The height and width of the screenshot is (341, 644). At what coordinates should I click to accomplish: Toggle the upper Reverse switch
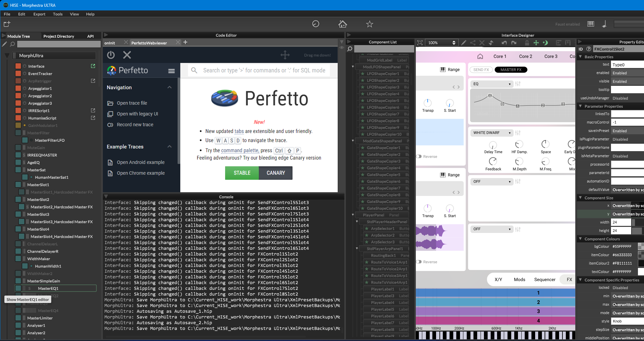[419, 157]
